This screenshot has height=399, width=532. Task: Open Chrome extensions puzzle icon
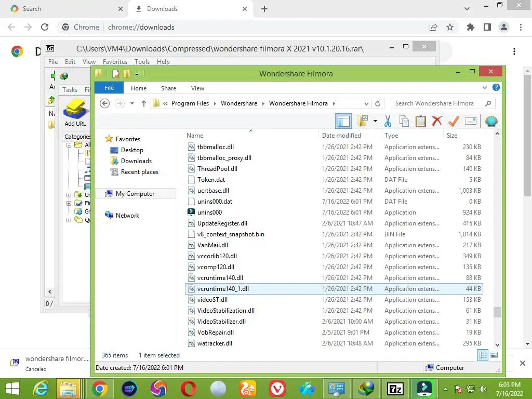pos(470,27)
